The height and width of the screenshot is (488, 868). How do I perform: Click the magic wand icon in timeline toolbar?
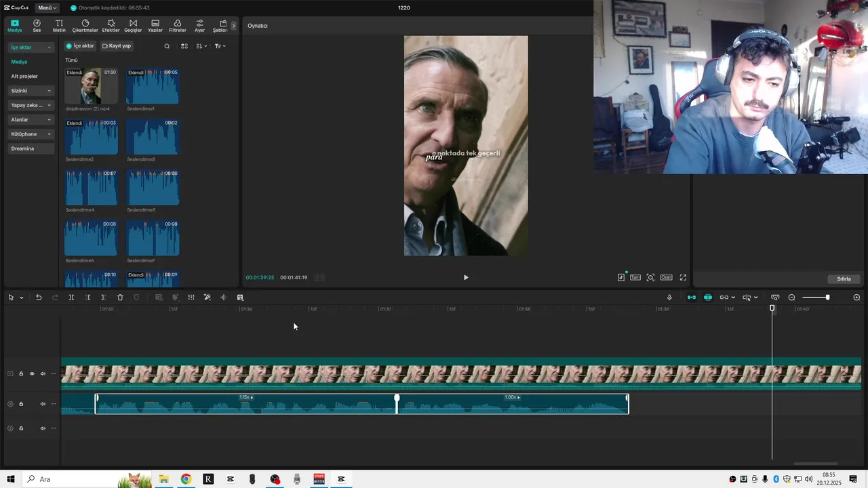coord(208,298)
